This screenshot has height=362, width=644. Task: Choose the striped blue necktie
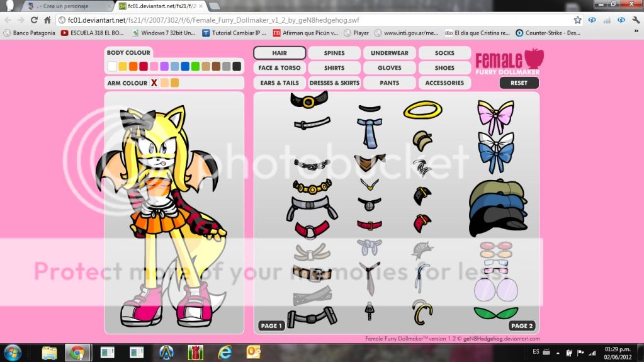(370, 133)
